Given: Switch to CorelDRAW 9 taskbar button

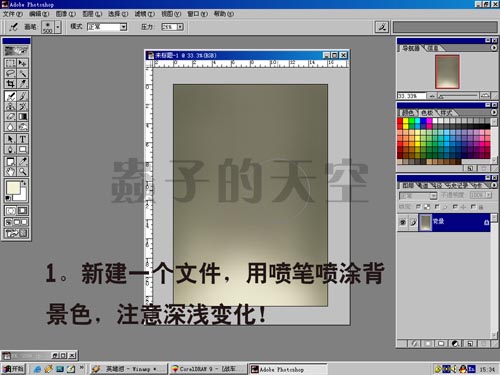Looking at the screenshot, I should (x=208, y=369).
